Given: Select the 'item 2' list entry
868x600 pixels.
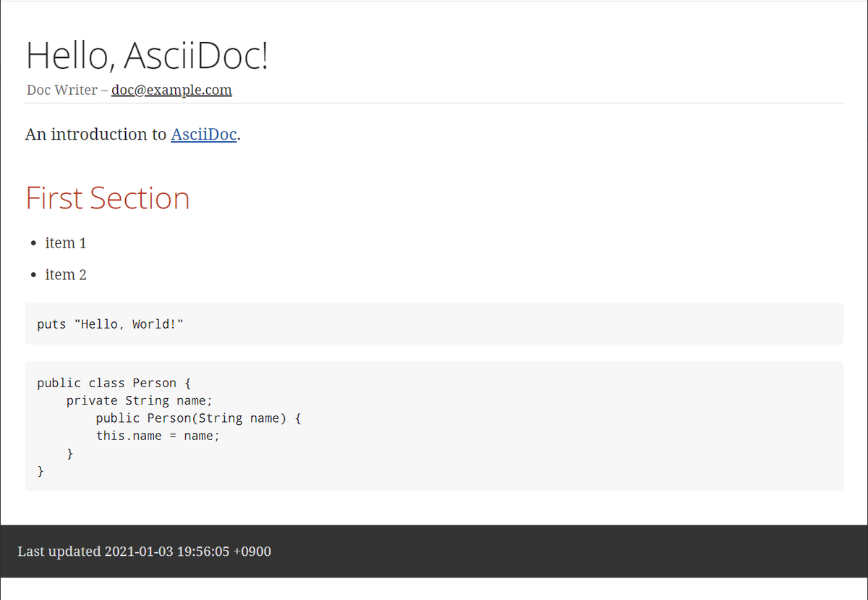Looking at the screenshot, I should [66, 275].
